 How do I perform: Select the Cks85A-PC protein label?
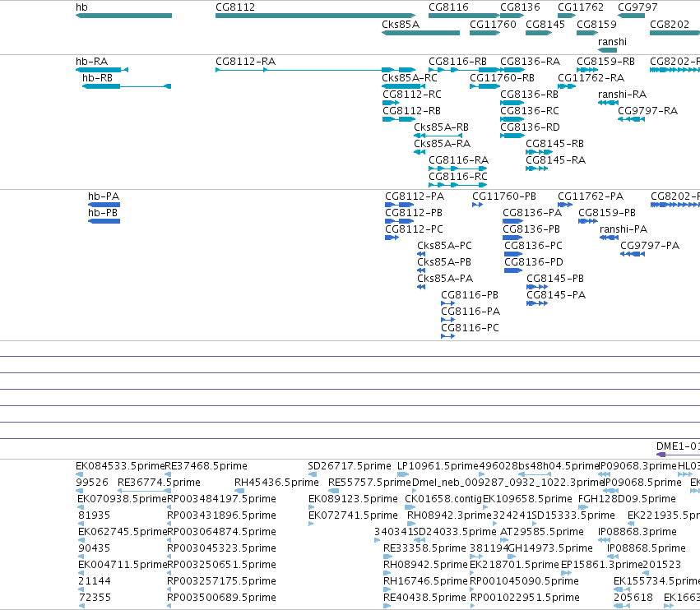click(x=445, y=246)
